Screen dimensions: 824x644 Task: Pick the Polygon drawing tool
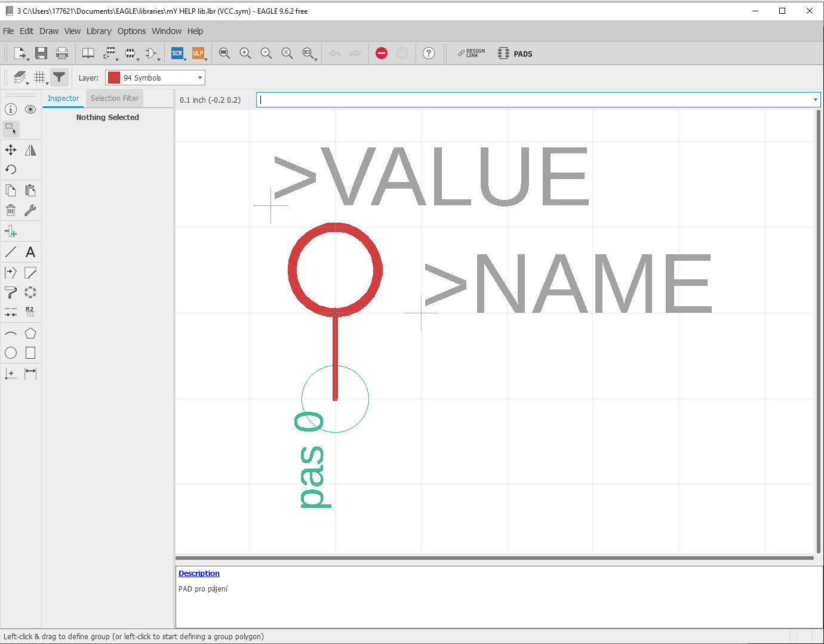30,334
